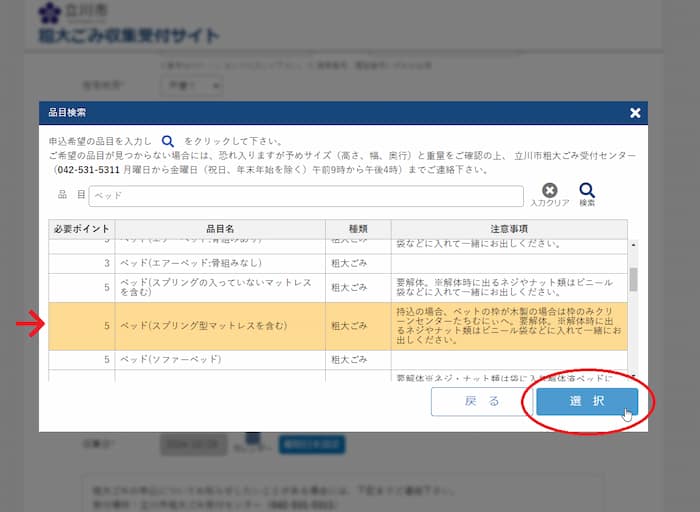Close the 品目検索 dialog with X
700x512 pixels.
(x=635, y=113)
